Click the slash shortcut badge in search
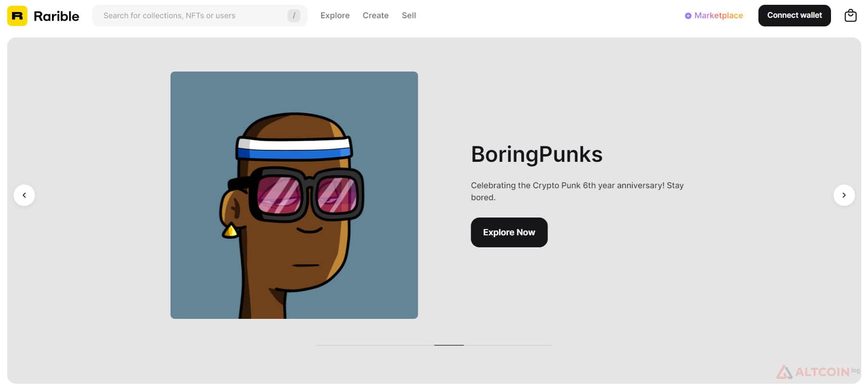Screen dimensions: 868x388 [x=294, y=15]
